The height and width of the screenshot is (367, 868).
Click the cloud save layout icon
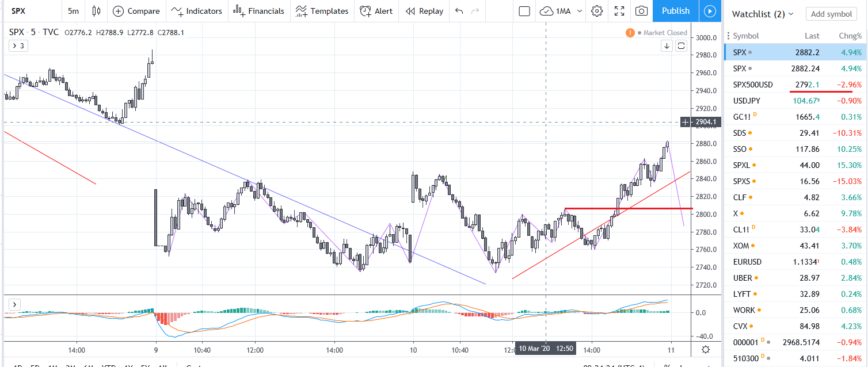click(x=546, y=11)
